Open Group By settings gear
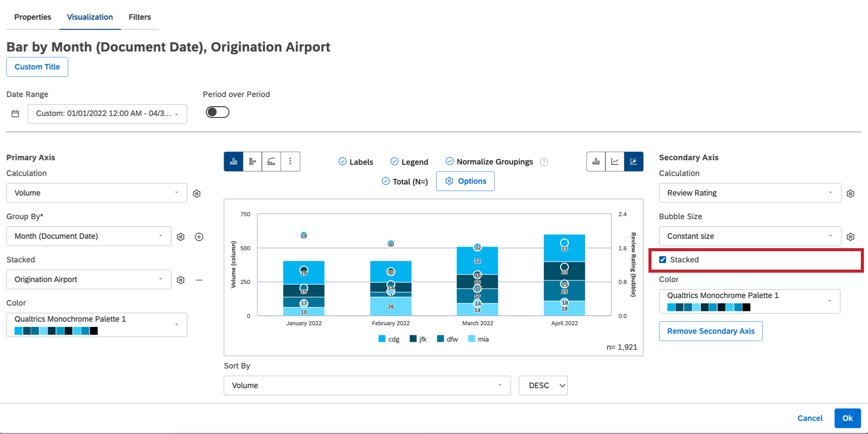 181,237
